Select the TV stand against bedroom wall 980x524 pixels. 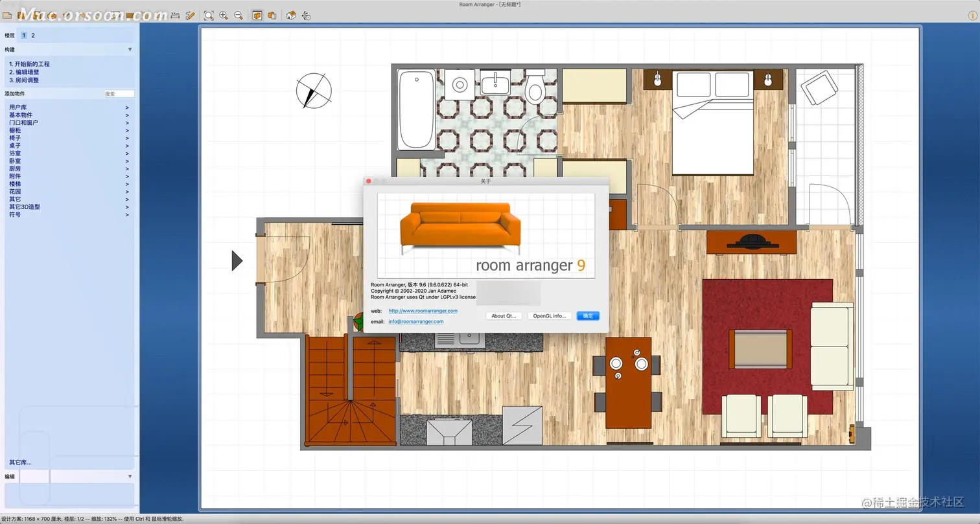tap(751, 244)
